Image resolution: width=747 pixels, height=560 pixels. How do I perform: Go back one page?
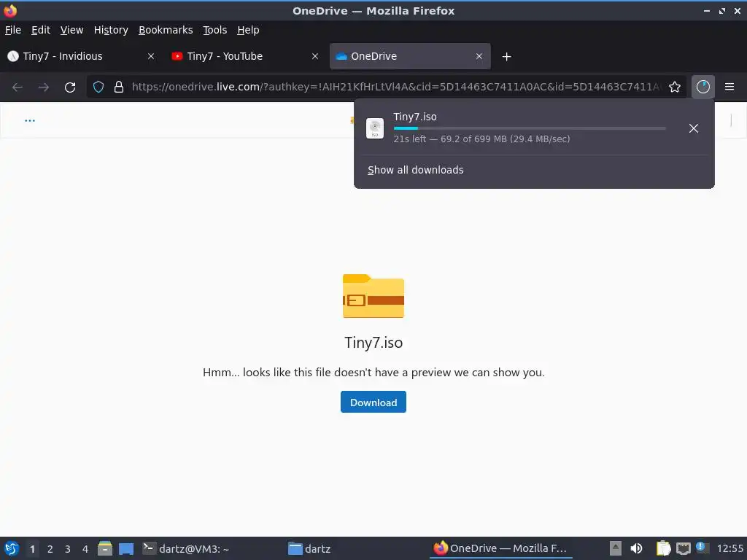point(18,87)
